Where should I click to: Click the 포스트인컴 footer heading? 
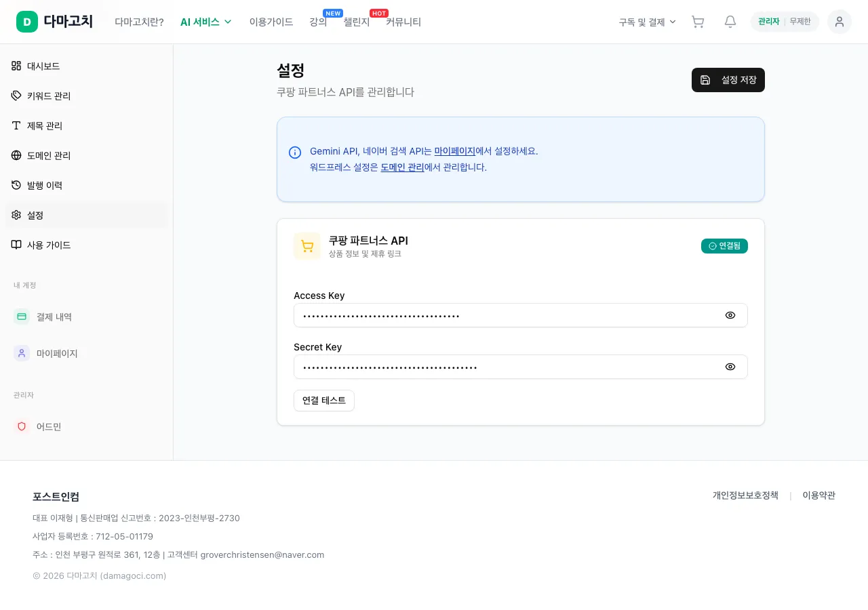pyautogui.click(x=56, y=497)
